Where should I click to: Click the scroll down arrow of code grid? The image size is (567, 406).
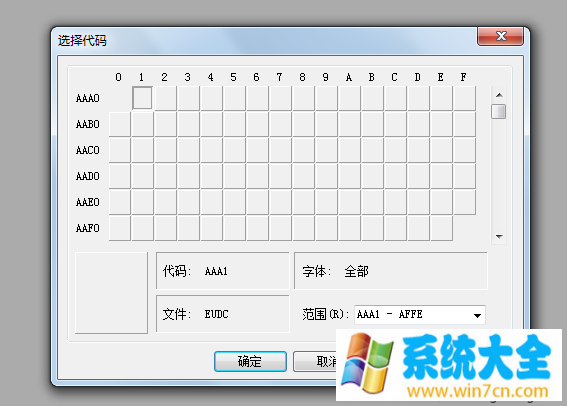point(499,236)
